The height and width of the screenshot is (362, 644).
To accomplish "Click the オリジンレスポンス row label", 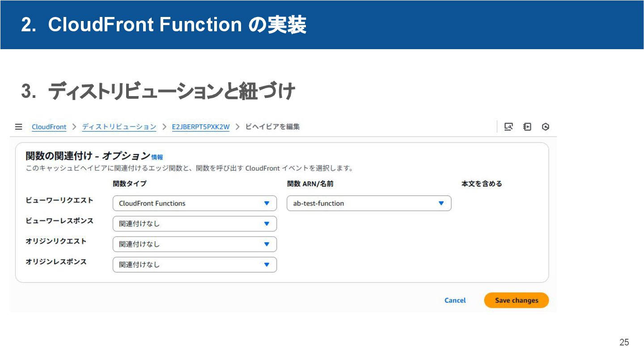I will (x=56, y=262).
